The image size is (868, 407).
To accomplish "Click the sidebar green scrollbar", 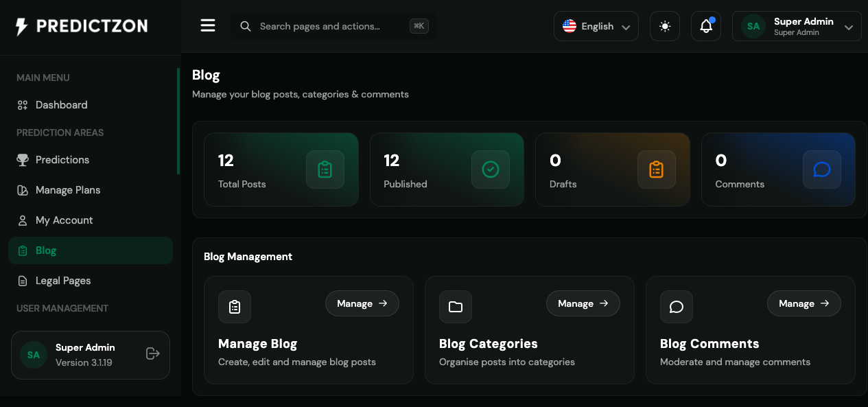I will coord(178,121).
